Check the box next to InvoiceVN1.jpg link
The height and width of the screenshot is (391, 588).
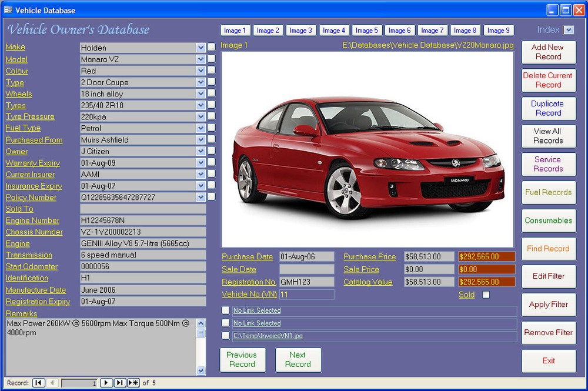(x=225, y=336)
